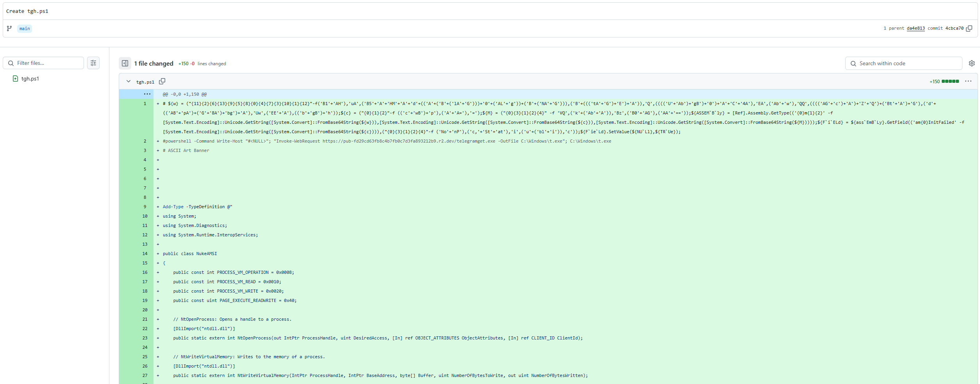Screen dimensions: 980x384
Task: Expand hidden lines above the hunk header
Action: [147, 94]
